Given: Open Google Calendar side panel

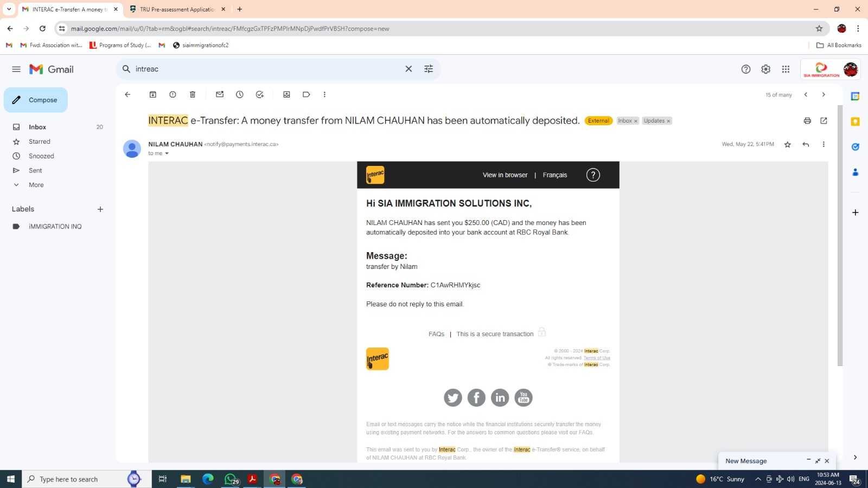Looking at the screenshot, I should click(855, 97).
